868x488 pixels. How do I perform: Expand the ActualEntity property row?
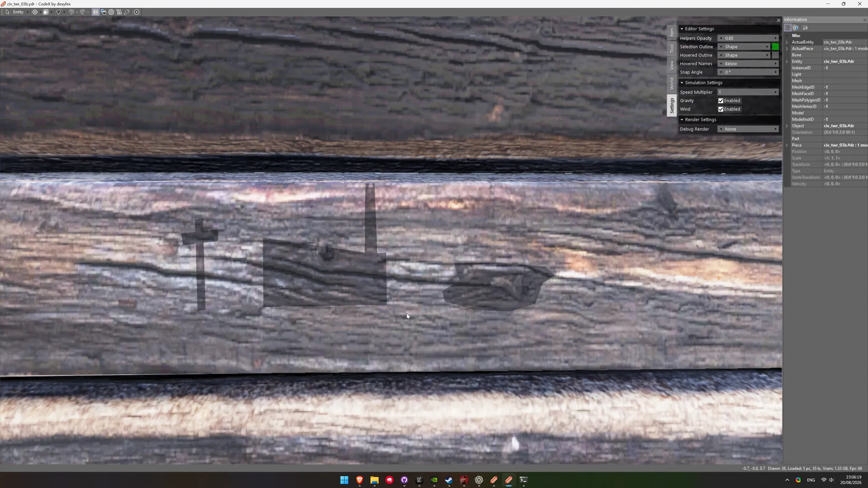[x=787, y=42]
